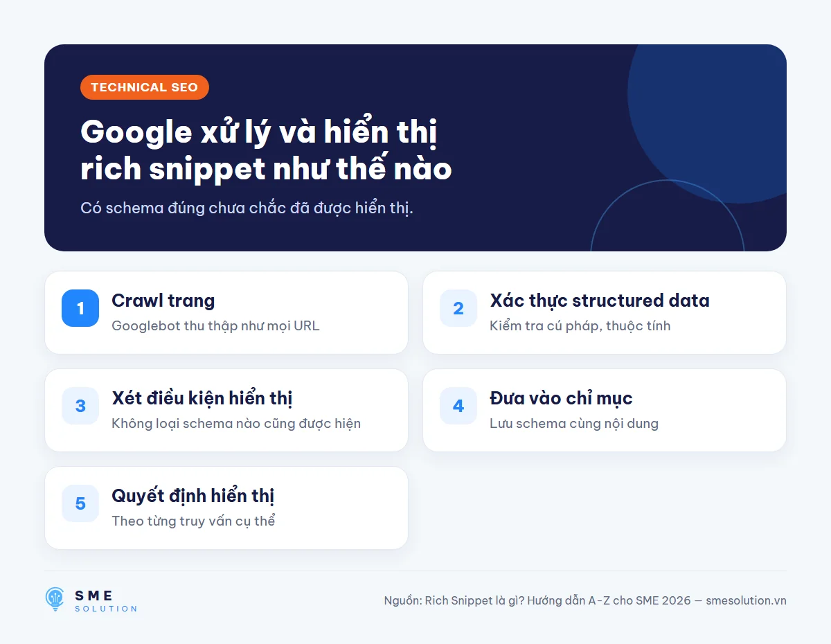Screen dimensions: 831x644
Task: Click the SME Solution lightbulb logo icon
Action: 55,600
